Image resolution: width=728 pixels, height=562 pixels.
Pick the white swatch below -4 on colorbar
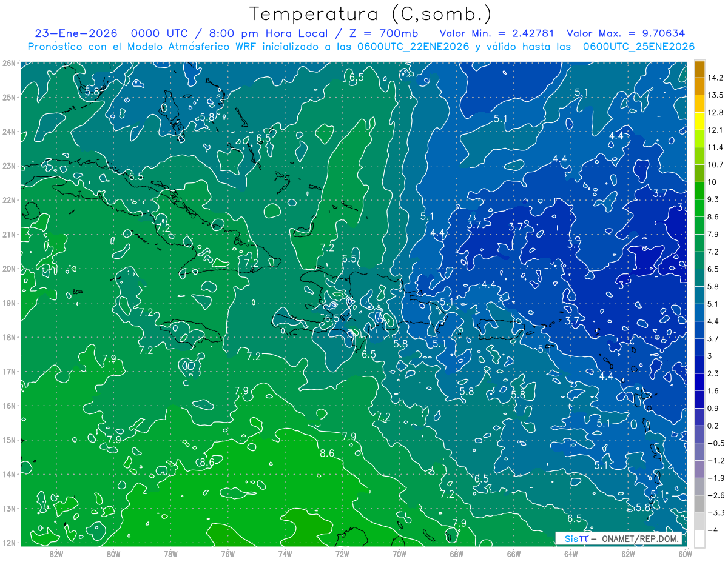[699, 538]
